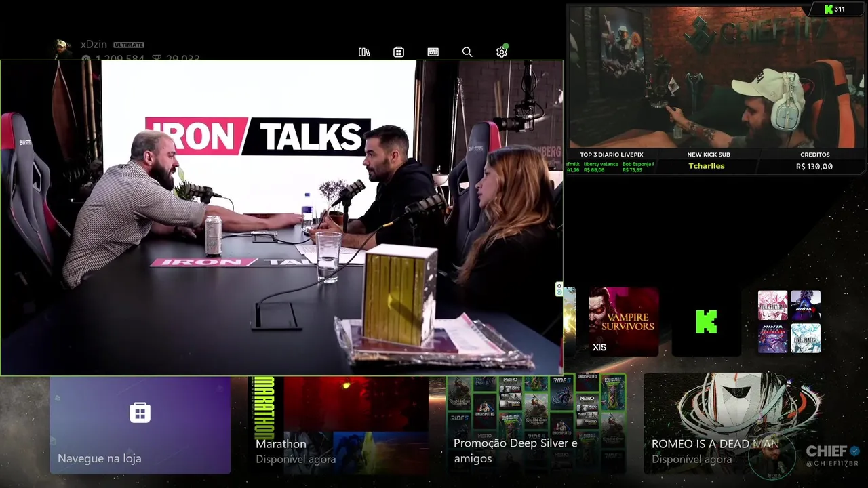Open the Settings gear icon

pos(502,52)
